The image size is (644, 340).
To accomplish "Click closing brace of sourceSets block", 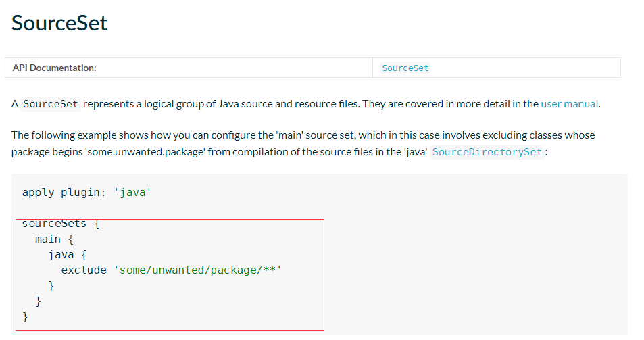I will 26,317.
